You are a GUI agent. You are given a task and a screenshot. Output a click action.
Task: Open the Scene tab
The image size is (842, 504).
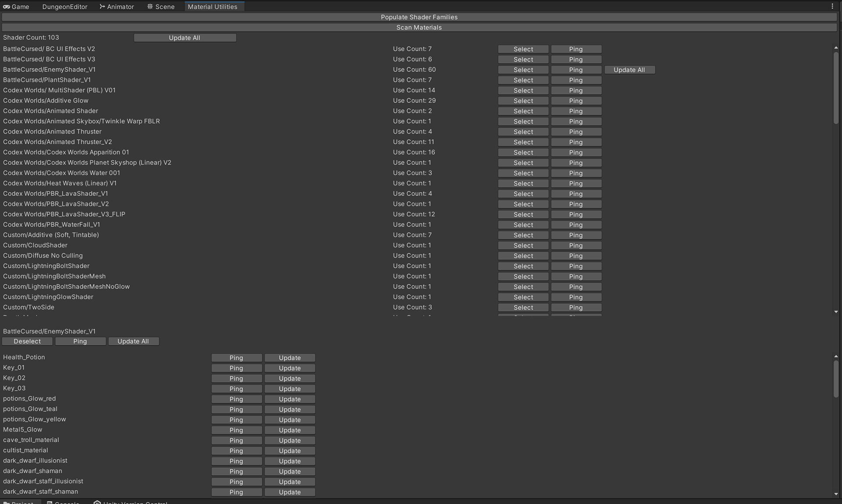(x=161, y=7)
